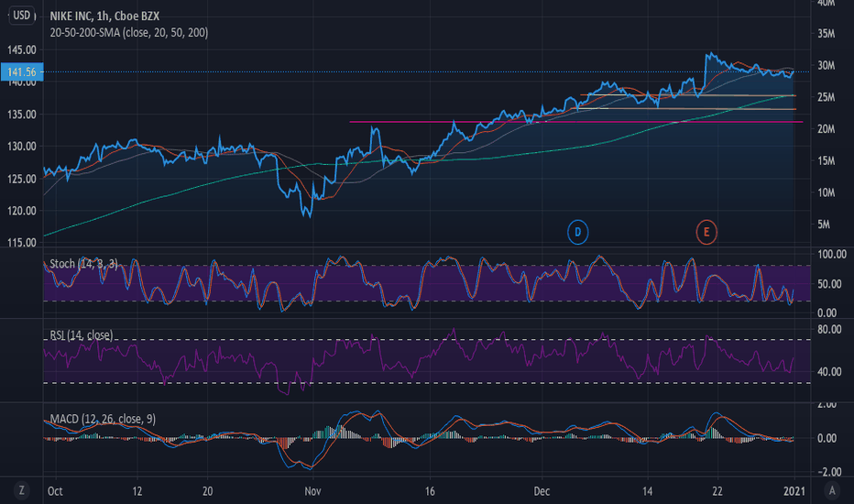Click the Z timezone button
Screen dimensions: 854x504
[x=21, y=490]
